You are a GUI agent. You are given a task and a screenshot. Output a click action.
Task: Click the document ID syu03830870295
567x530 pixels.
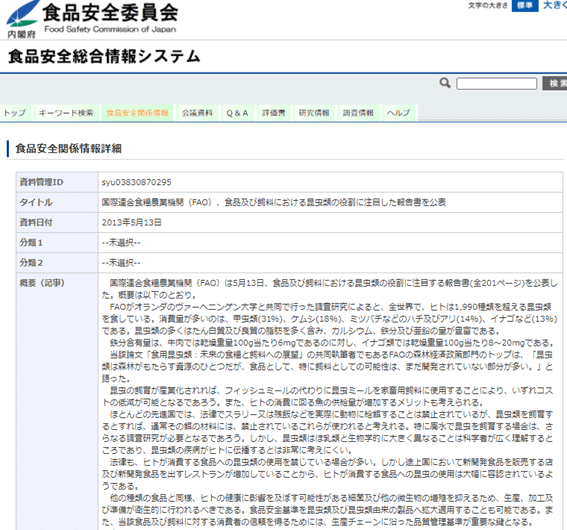pos(136,182)
